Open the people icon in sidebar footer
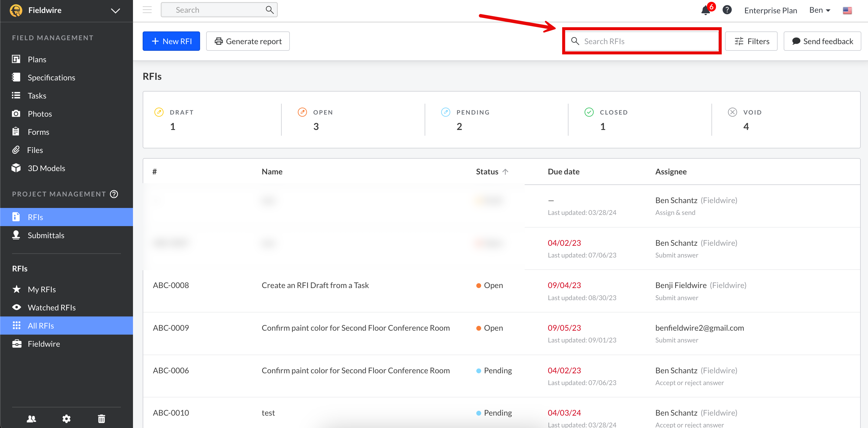Image resolution: width=868 pixels, height=428 pixels. pyautogui.click(x=31, y=419)
